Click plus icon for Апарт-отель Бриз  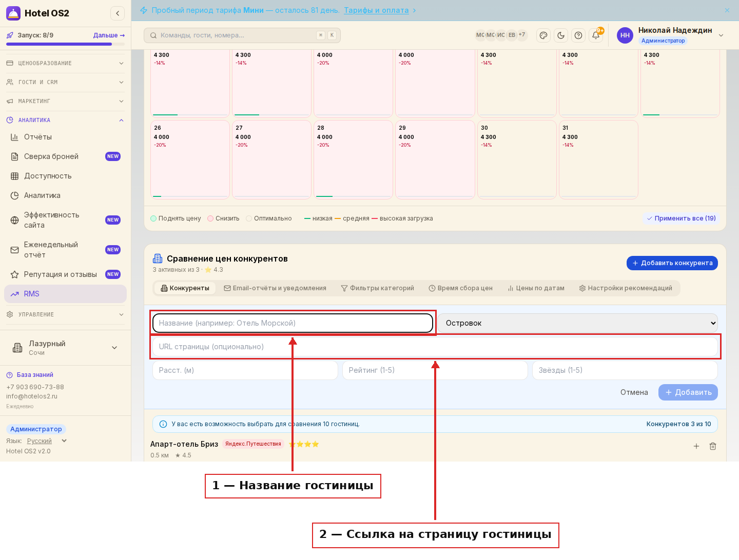pos(696,446)
